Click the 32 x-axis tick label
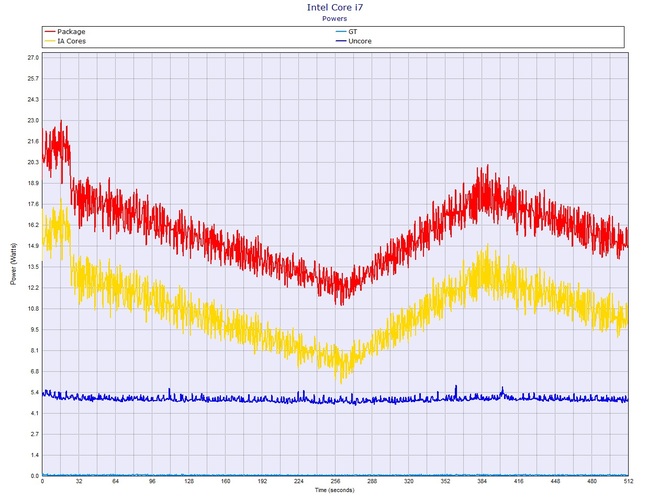Screen dimensions: 670x502 (x=79, y=481)
